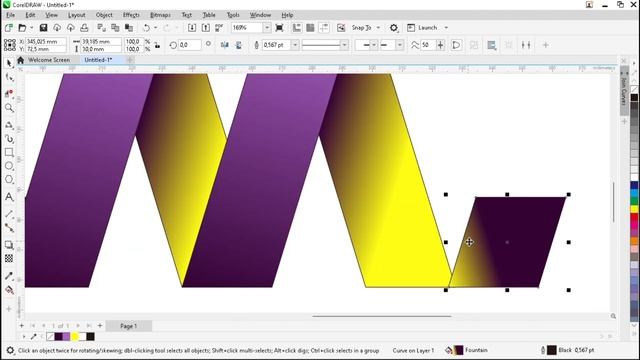The width and height of the screenshot is (640, 360).
Task: Click the Black outline status indicator
Action: (568, 350)
